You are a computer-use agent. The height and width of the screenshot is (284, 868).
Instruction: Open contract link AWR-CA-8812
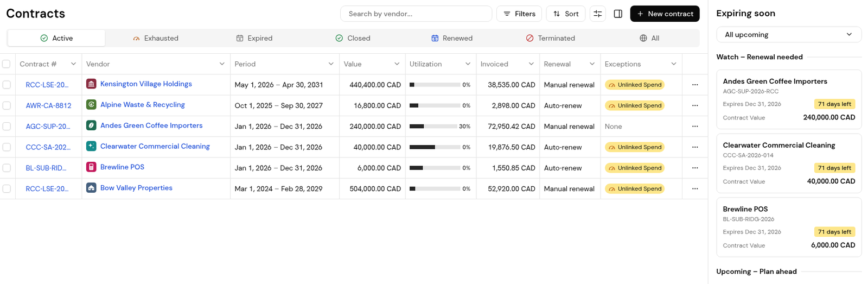[x=48, y=105]
